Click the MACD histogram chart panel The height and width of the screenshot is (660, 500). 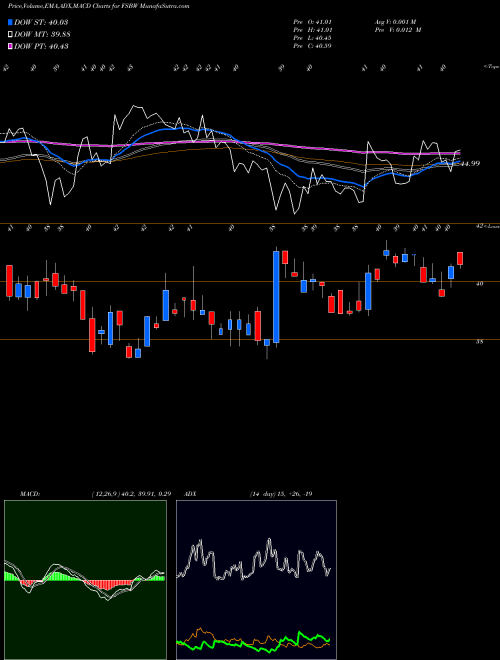point(85,580)
